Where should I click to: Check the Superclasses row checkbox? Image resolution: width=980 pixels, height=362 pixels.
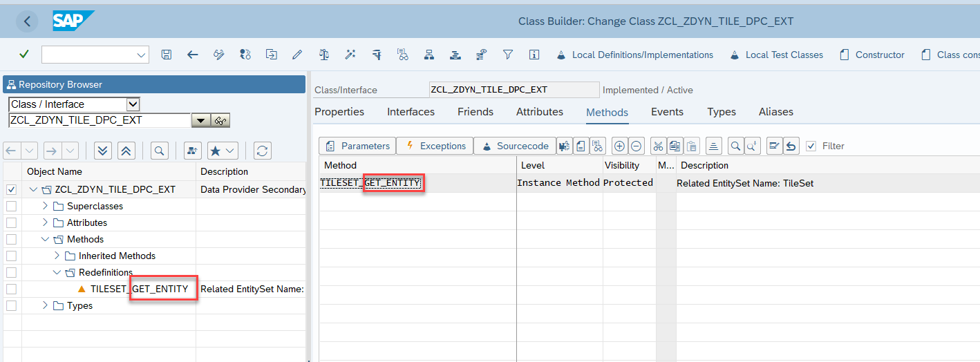[11, 206]
